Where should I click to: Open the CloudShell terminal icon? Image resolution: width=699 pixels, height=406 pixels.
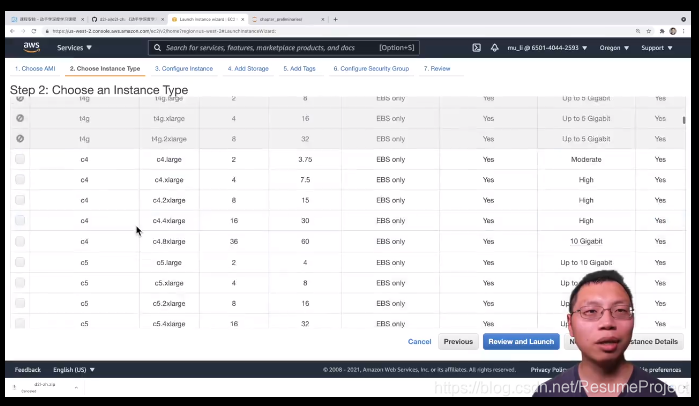click(x=477, y=48)
